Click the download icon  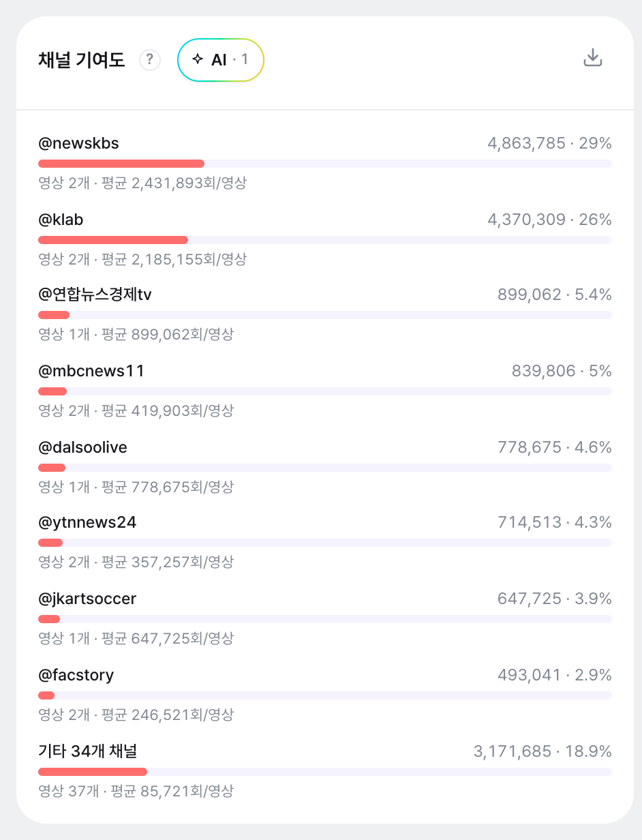click(593, 58)
